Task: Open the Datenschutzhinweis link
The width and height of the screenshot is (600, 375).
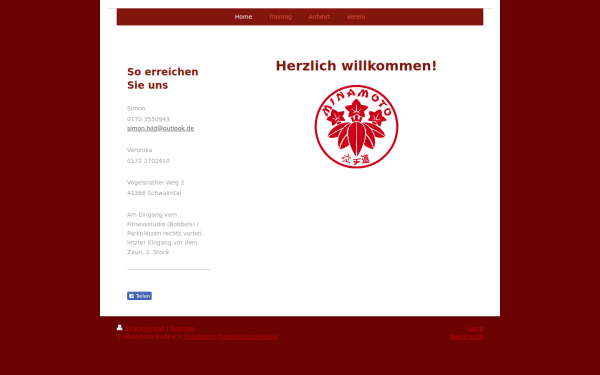Action: point(248,337)
